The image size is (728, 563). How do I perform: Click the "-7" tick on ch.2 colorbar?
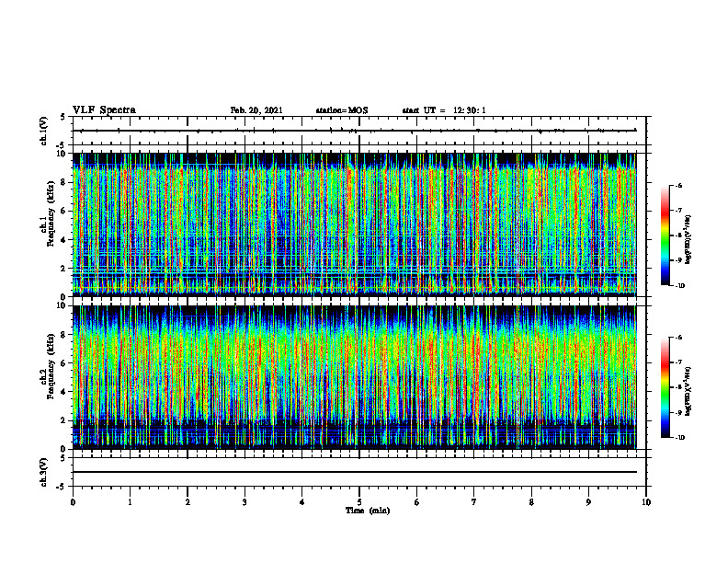pos(678,362)
